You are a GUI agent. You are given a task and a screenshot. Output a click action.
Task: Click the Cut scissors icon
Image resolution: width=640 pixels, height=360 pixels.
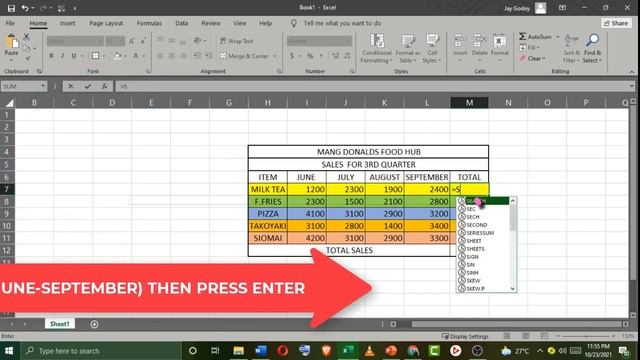tap(27, 37)
